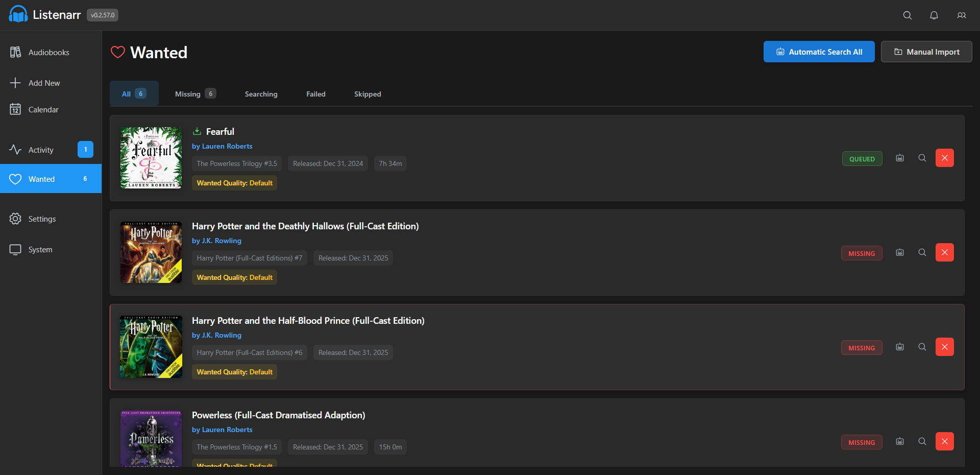
Task: Click the automatic search icon for Fearful
Action: [x=900, y=158]
